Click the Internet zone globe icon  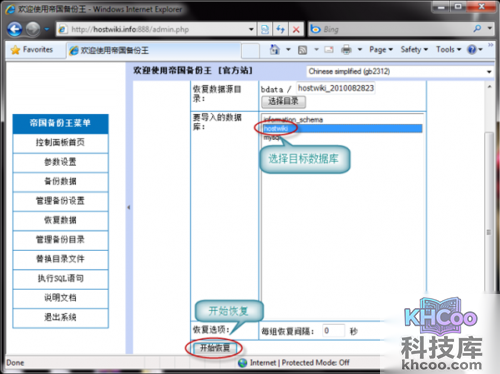click(243, 363)
